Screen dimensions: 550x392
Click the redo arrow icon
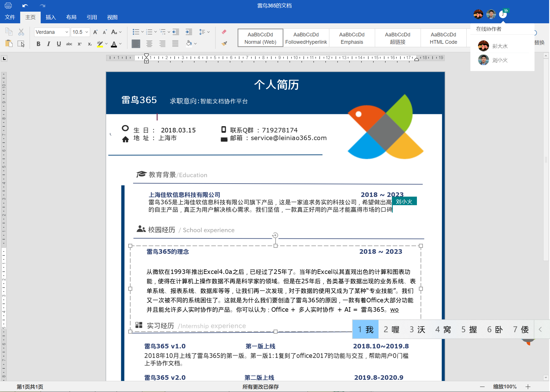pyautogui.click(x=43, y=6)
